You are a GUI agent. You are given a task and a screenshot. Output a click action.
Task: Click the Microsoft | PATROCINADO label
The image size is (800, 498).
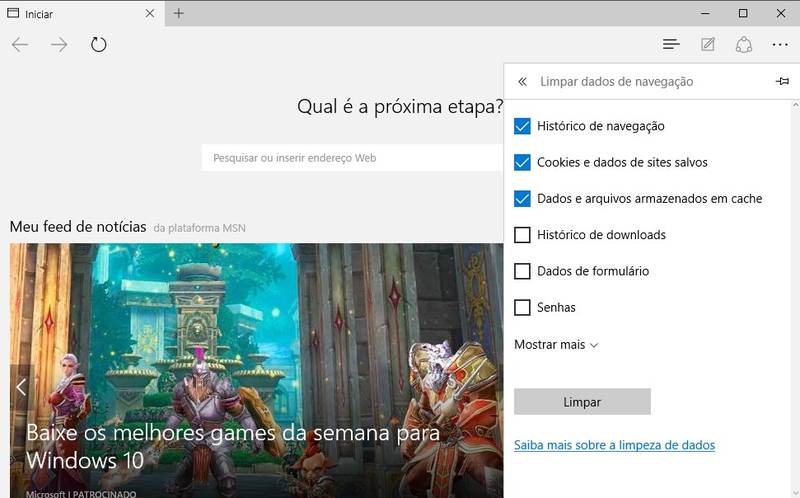pos(81,494)
